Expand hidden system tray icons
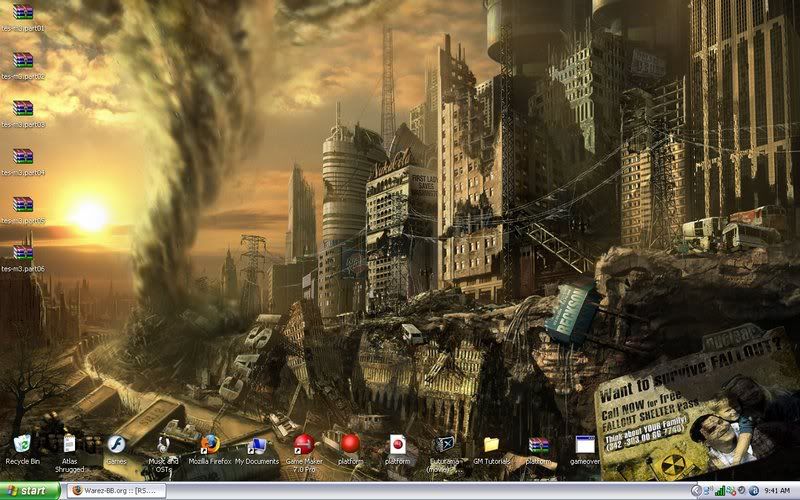 pyautogui.click(x=697, y=491)
